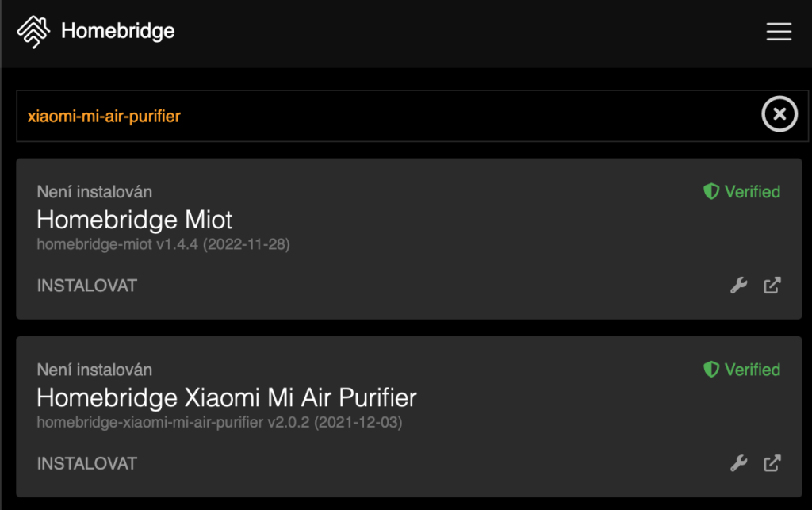This screenshot has height=510, width=812.
Task: Click "Není instalován" status on Xiaomi Air Purifier card
Action: (94, 370)
